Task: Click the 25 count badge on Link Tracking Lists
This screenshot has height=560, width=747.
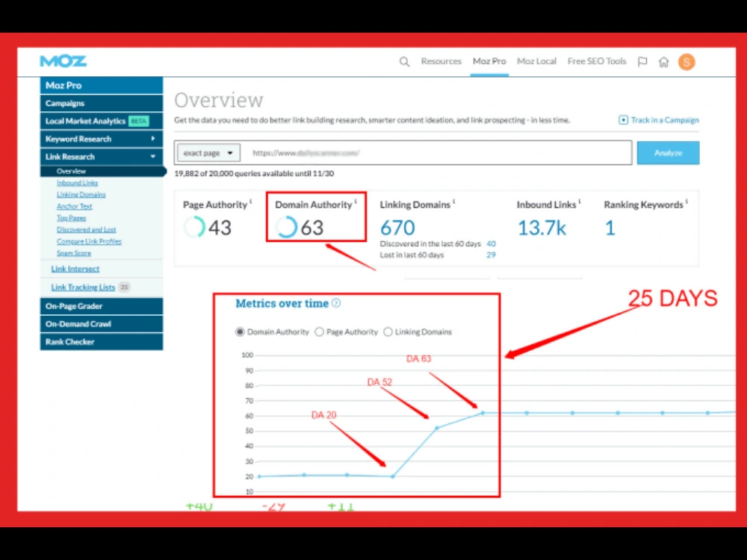Action: pyautogui.click(x=124, y=287)
